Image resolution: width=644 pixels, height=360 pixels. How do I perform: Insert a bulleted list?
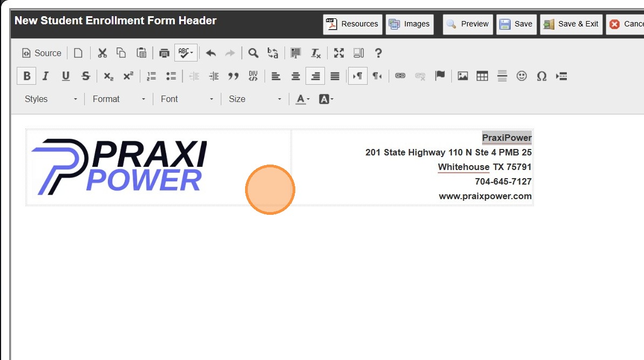click(171, 76)
